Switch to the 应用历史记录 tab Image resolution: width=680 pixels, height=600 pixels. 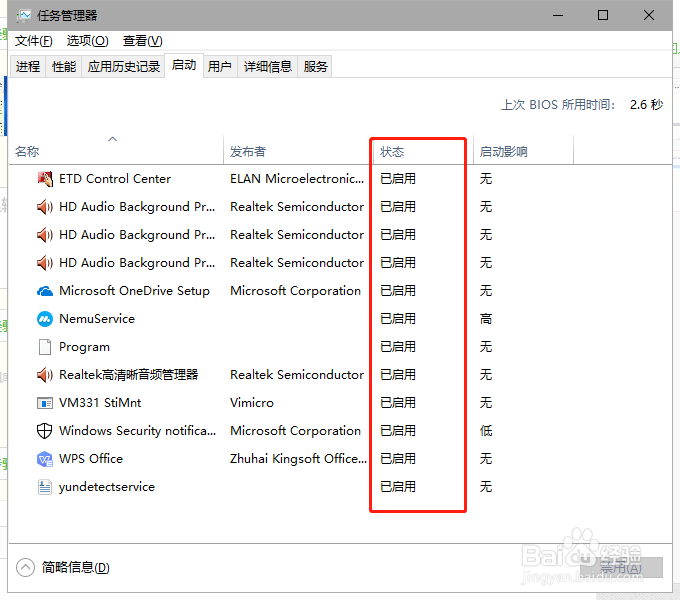click(124, 67)
